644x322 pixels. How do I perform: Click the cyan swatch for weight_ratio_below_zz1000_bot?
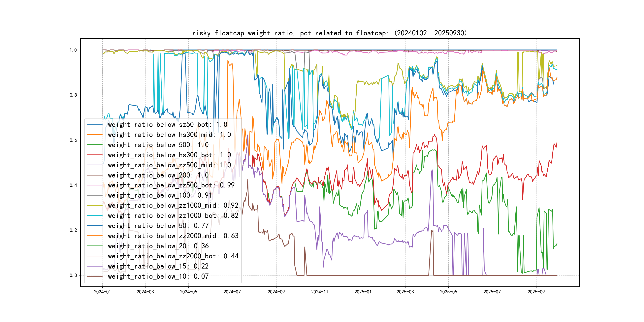[95, 215]
